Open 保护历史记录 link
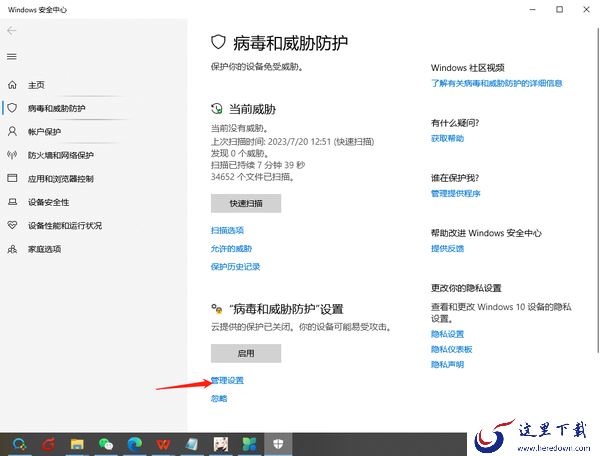Image resolution: width=600 pixels, height=456 pixels. coord(235,267)
